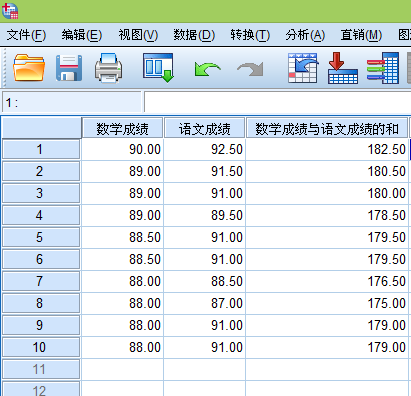411x396 pixels.
Task: Click cell 91.50 in row 2
Action: 204,171
